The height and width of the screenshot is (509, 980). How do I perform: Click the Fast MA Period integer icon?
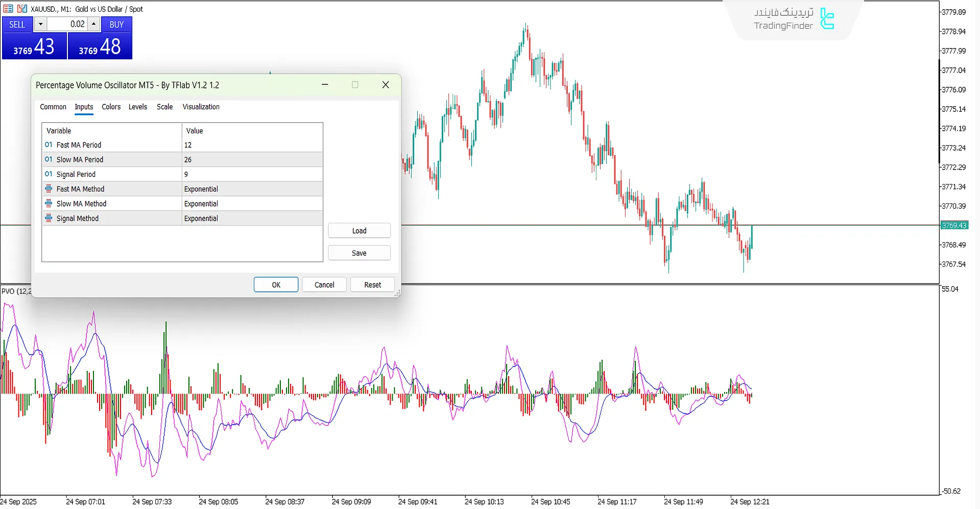pyautogui.click(x=49, y=145)
